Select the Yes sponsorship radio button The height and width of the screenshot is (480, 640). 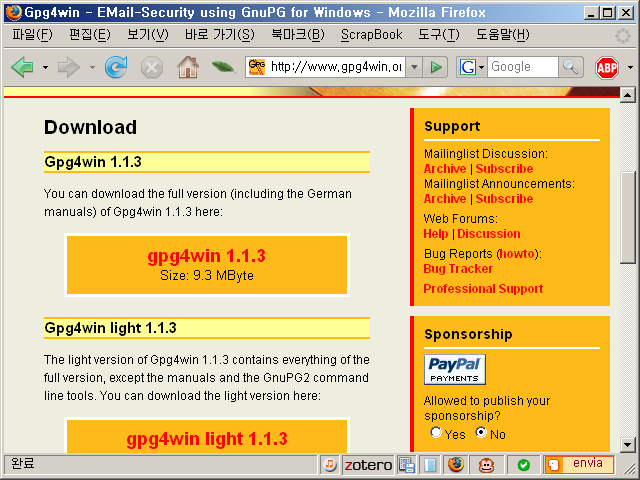pyautogui.click(x=436, y=432)
